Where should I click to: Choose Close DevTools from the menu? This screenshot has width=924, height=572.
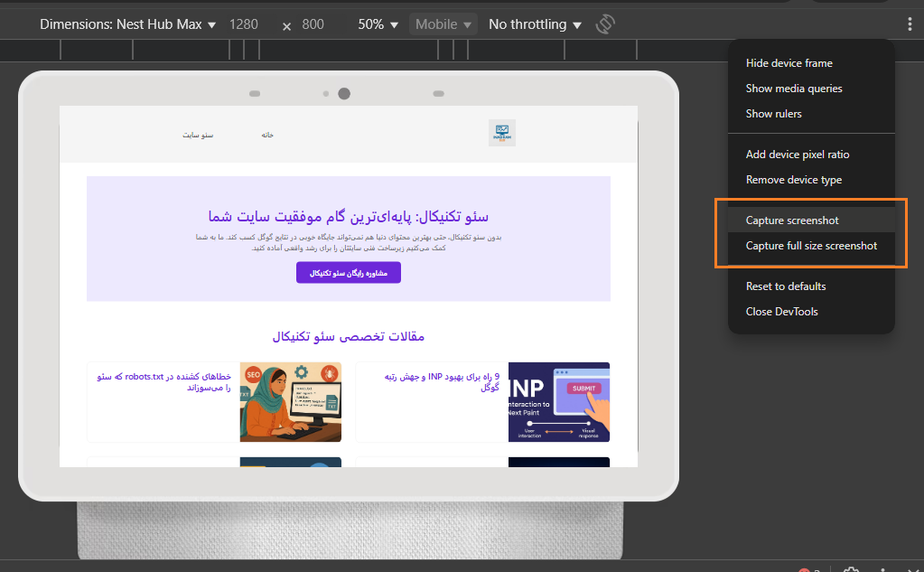tap(811, 312)
